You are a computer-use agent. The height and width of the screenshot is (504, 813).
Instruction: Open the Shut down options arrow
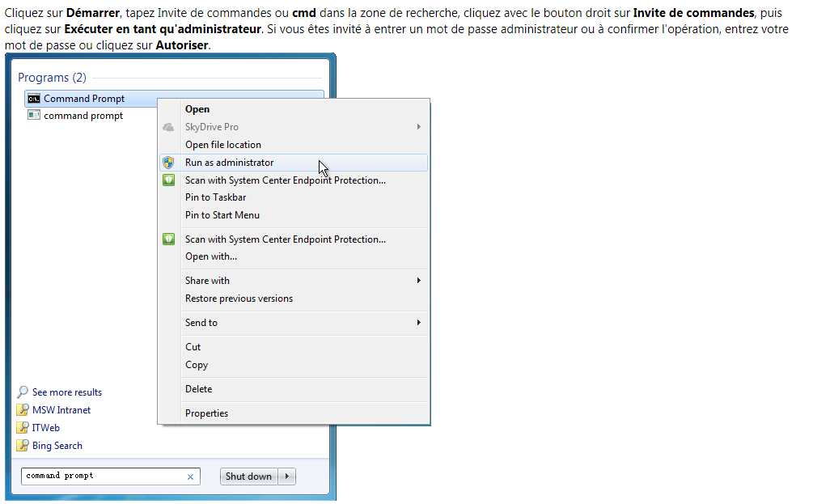pyautogui.click(x=288, y=476)
